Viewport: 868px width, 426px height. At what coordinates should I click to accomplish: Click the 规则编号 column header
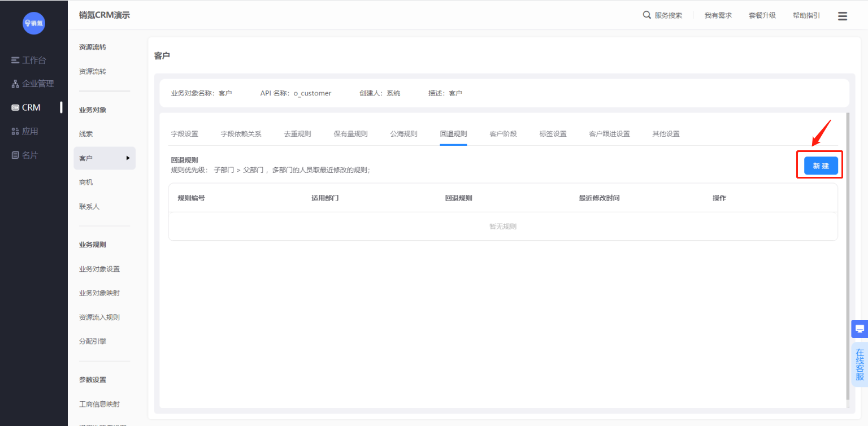click(x=192, y=198)
